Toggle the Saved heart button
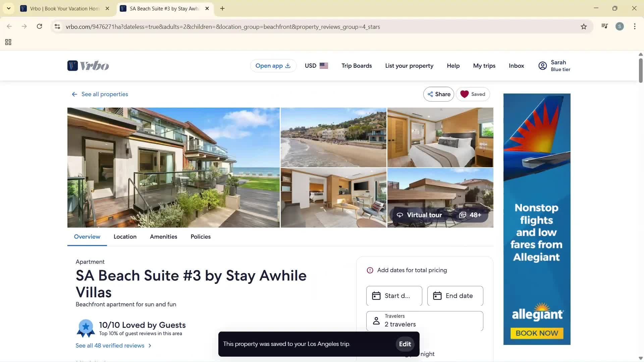 point(473,94)
